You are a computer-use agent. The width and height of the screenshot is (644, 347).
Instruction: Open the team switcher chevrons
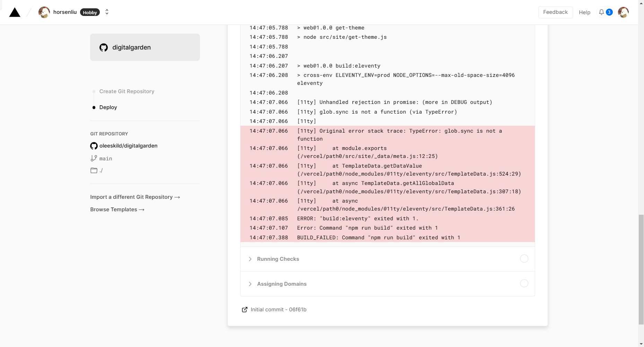(x=107, y=12)
